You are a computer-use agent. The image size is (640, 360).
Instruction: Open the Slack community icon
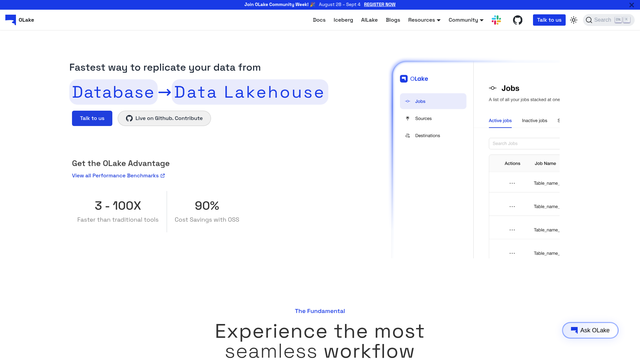[x=496, y=20]
